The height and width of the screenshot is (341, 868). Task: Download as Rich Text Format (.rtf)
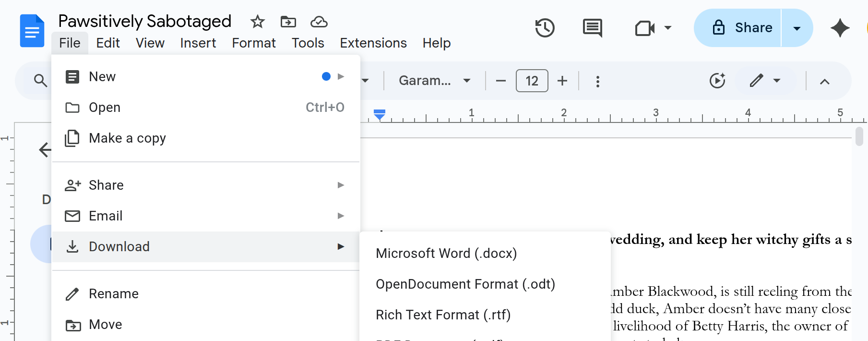click(x=485, y=315)
